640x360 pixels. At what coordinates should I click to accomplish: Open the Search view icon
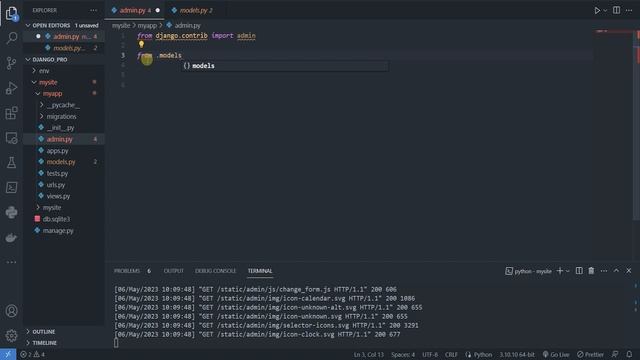11,38
